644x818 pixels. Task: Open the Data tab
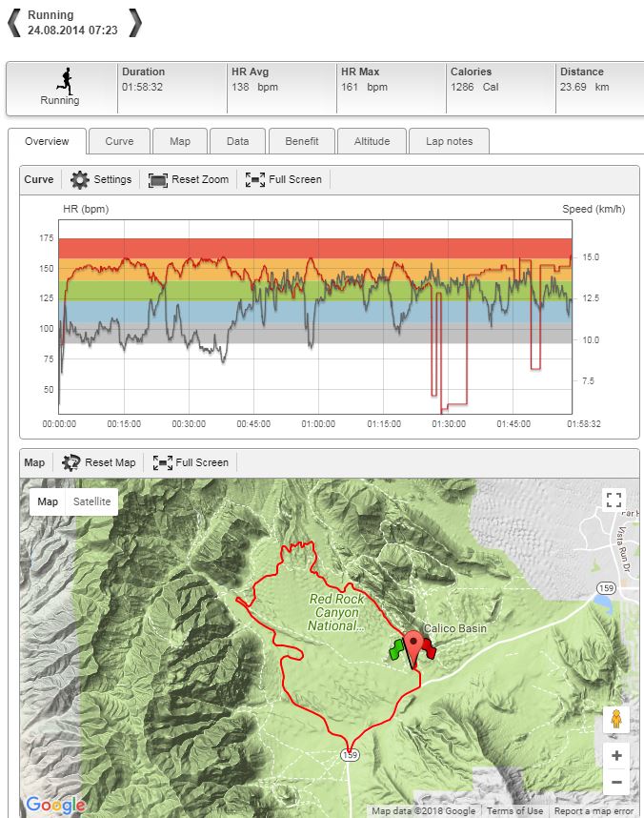[x=237, y=141]
